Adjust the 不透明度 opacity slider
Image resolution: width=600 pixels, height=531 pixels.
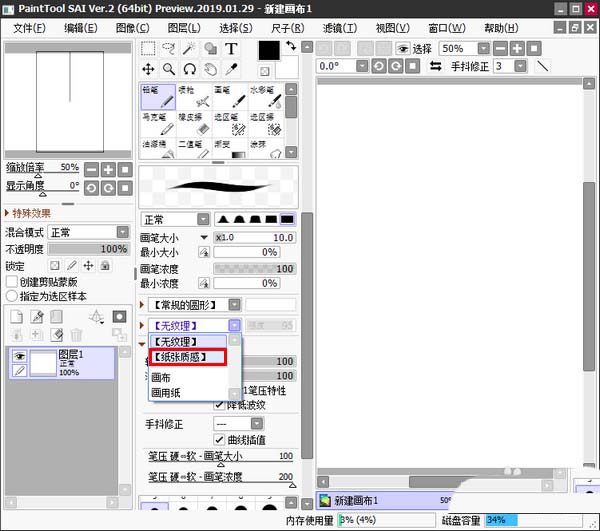(88, 249)
